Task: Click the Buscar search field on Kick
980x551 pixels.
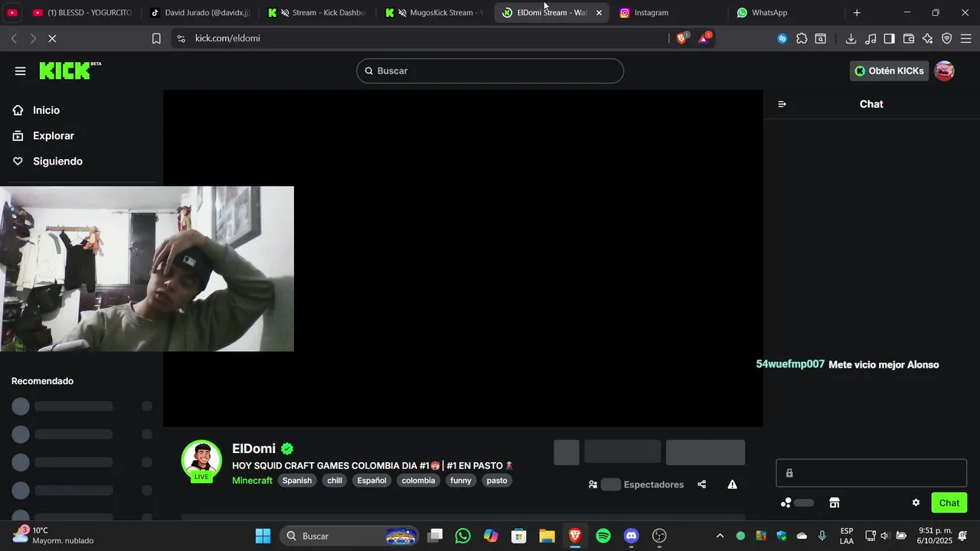Action: pos(490,70)
